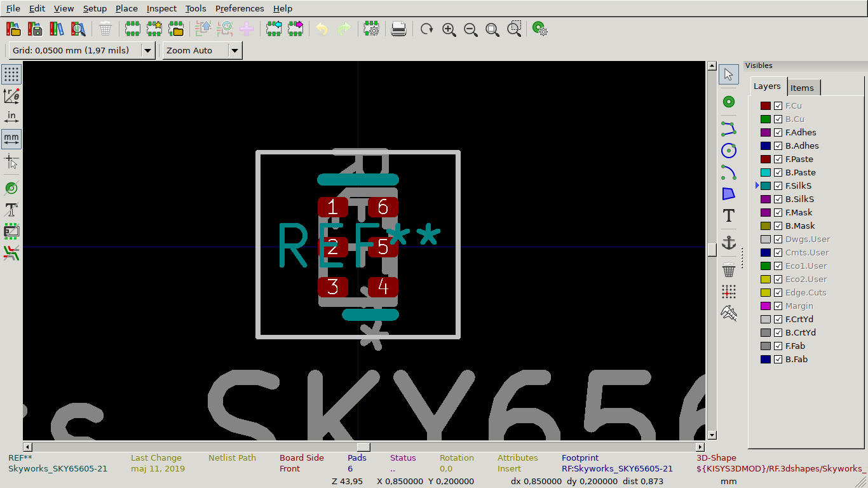Open the Setup menu
868x488 pixels.
[x=95, y=8]
